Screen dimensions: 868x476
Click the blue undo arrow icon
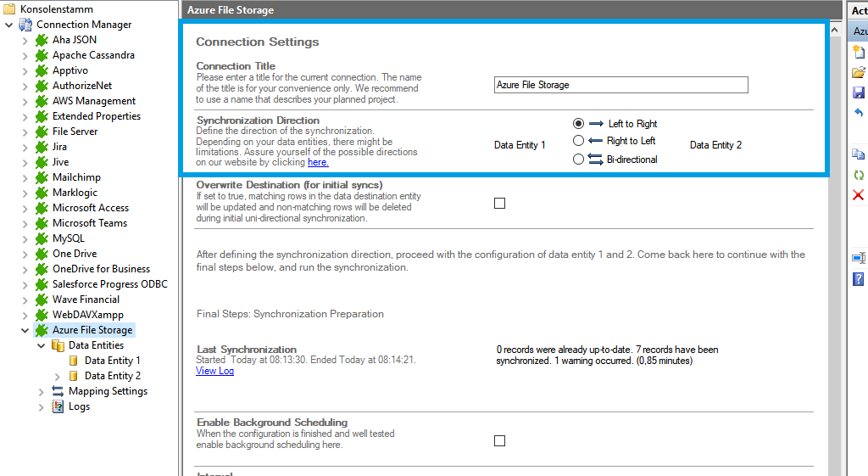[x=858, y=113]
